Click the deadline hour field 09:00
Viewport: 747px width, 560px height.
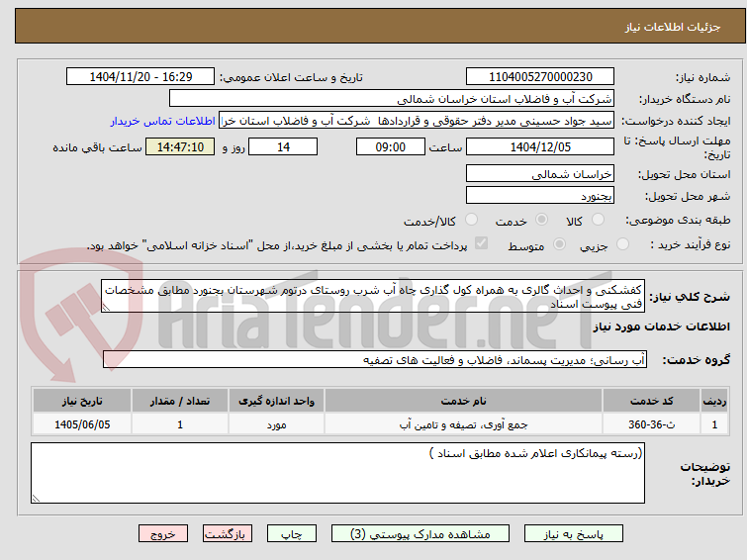click(390, 146)
